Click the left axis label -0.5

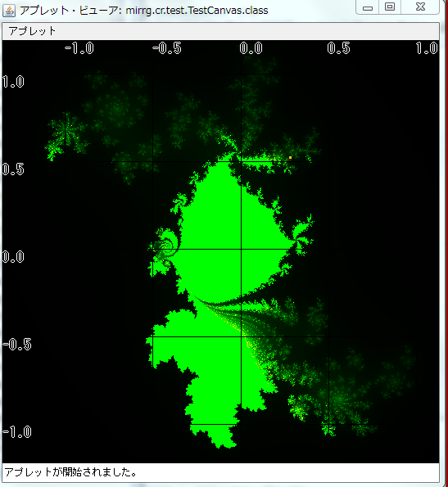tap(17, 345)
